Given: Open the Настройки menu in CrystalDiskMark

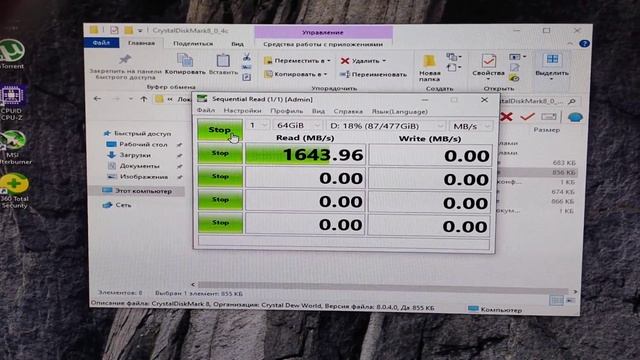Looking at the screenshot, I should 242,111.
